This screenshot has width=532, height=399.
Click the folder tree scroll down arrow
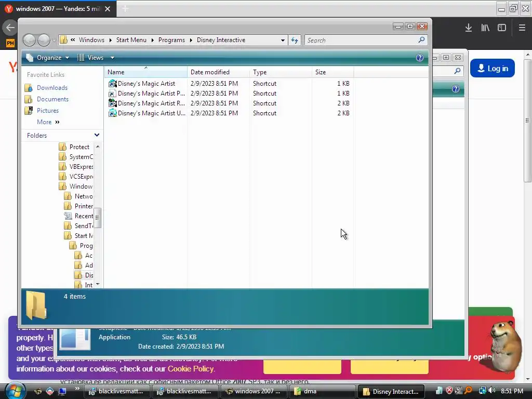[x=98, y=284]
